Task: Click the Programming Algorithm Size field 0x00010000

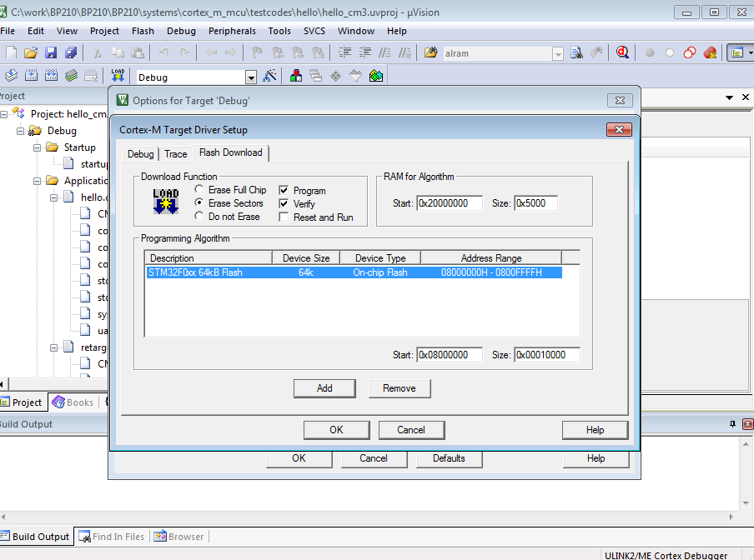Action: coord(547,355)
